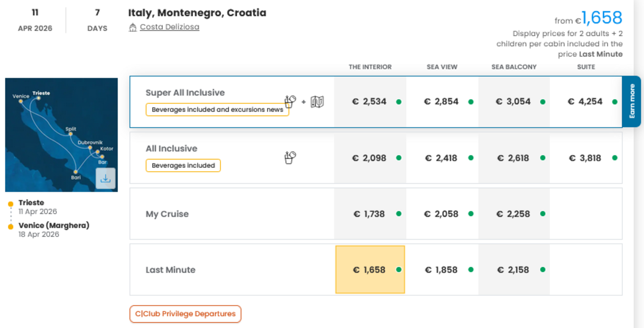Click the 'Beverages included' badge in All Inclusive
Viewport: 644px width, 328px height.
click(183, 166)
